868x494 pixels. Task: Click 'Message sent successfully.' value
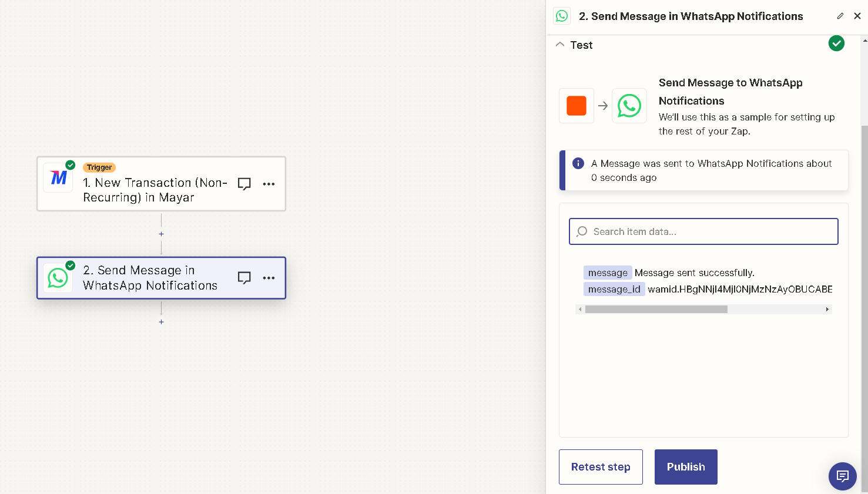(x=695, y=273)
